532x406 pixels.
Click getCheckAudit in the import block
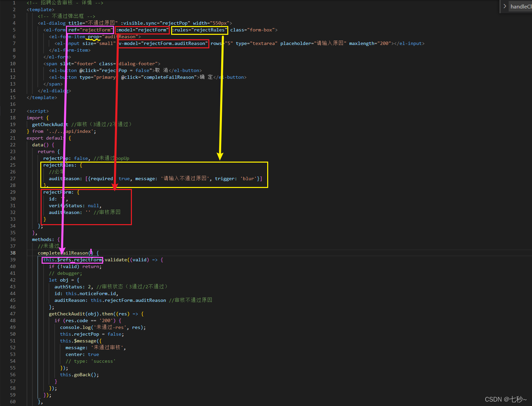(50, 124)
